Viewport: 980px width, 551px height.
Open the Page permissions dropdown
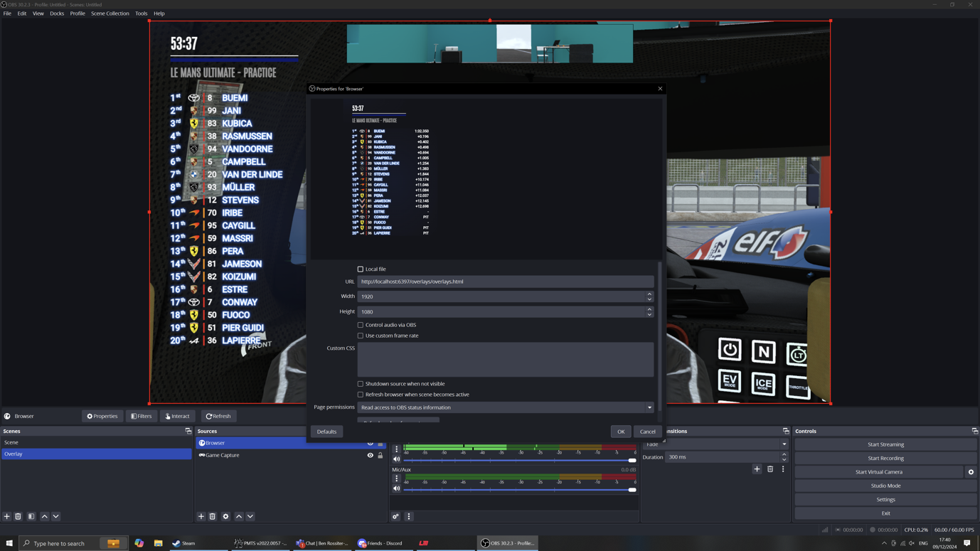(x=505, y=407)
